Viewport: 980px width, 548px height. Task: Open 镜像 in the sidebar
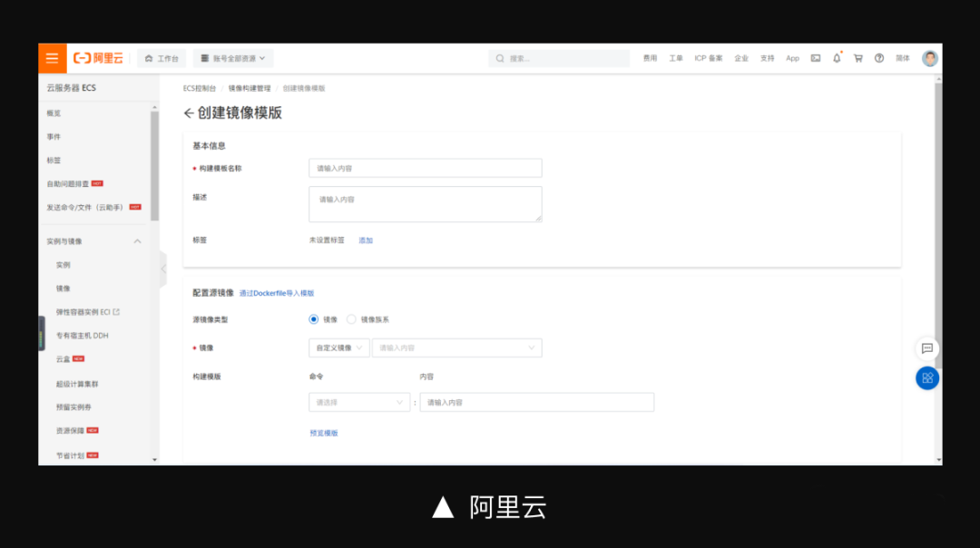coord(64,289)
